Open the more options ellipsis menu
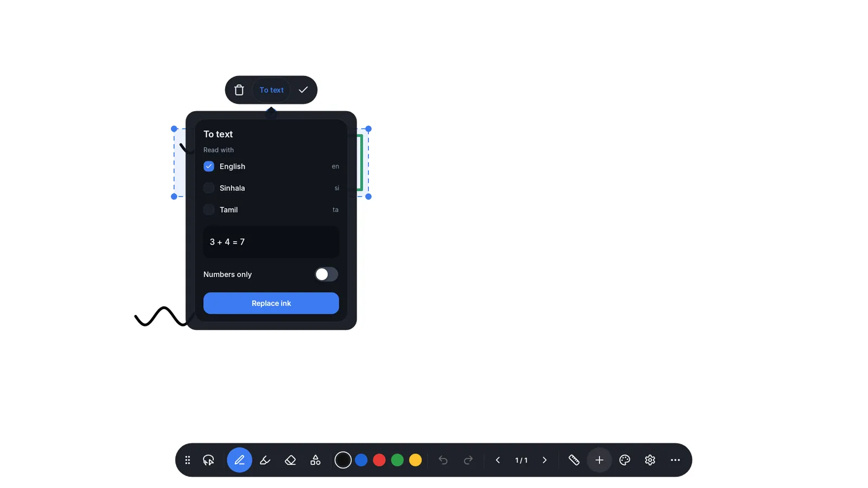The width and height of the screenshot is (868, 488). click(675, 460)
